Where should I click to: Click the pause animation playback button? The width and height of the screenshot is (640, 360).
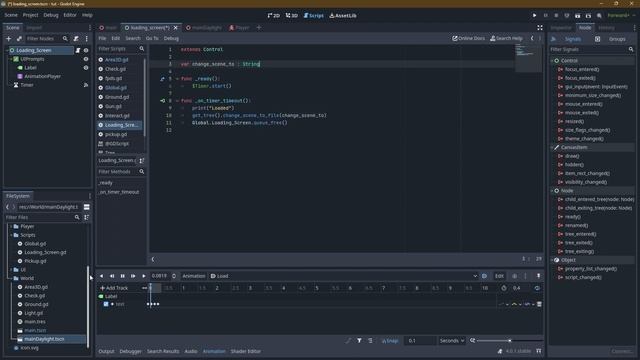coord(122,276)
